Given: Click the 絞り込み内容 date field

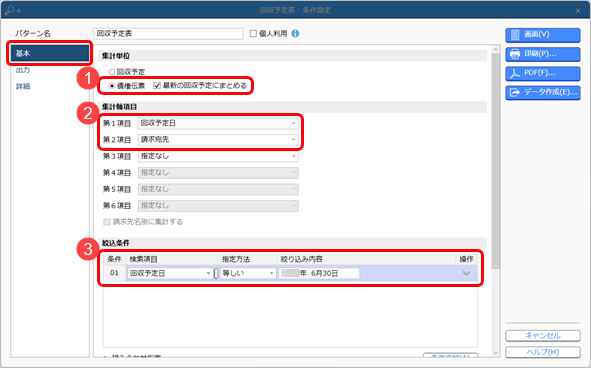Looking at the screenshot, I should pyautogui.click(x=319, y=273).
